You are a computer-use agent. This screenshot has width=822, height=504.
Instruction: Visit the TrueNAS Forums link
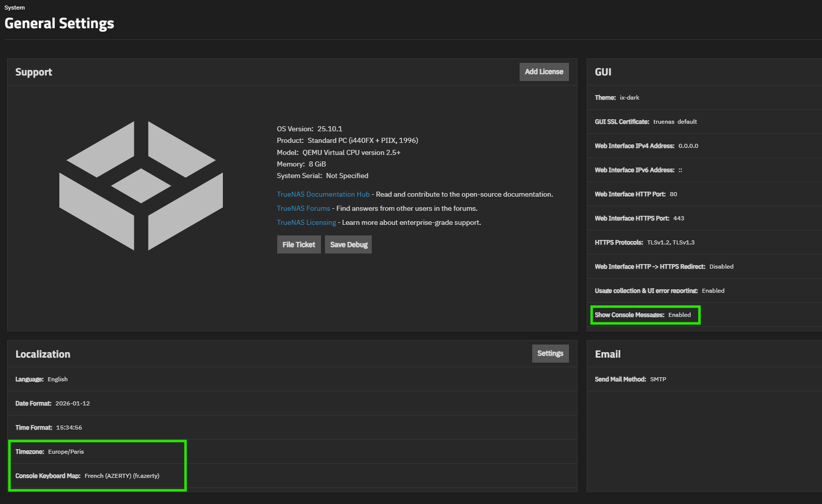tap(303, 209)
